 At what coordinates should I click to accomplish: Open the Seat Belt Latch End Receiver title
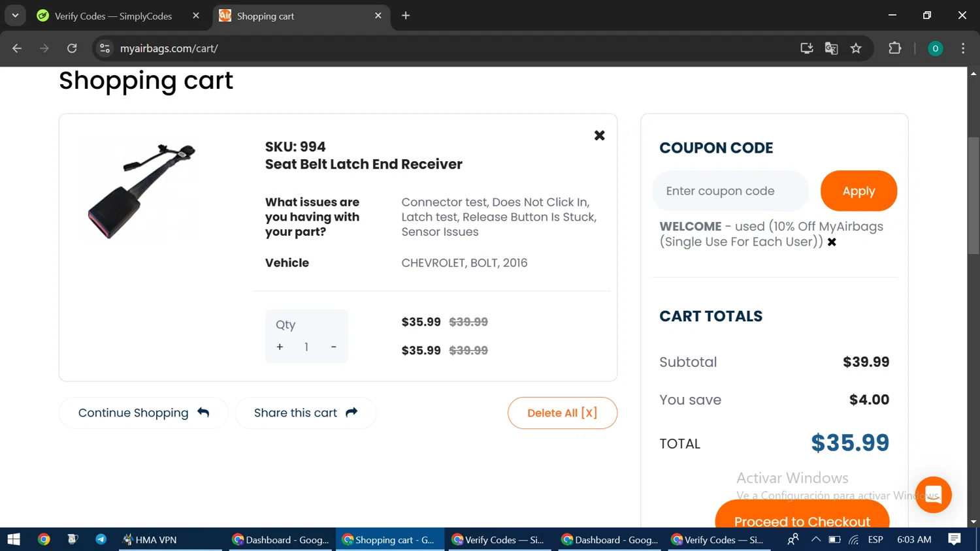coord(363,164)
